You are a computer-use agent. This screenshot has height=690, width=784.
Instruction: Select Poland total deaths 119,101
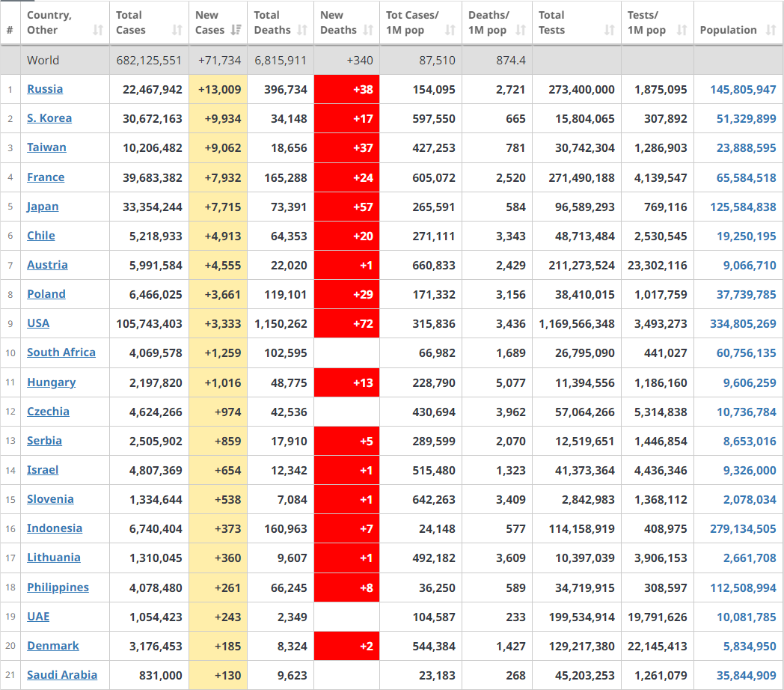[286, 295]
